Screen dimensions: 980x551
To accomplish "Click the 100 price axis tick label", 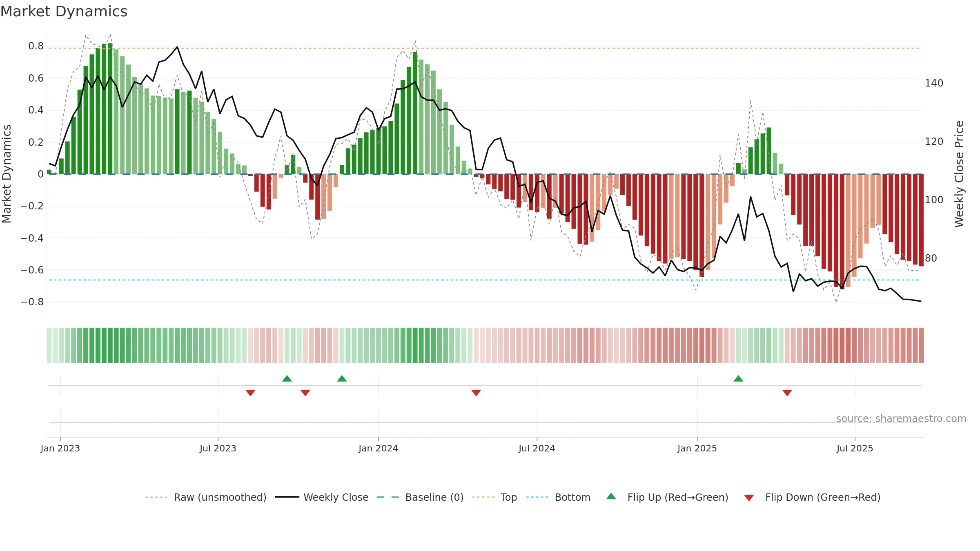I will coord(934,200).
